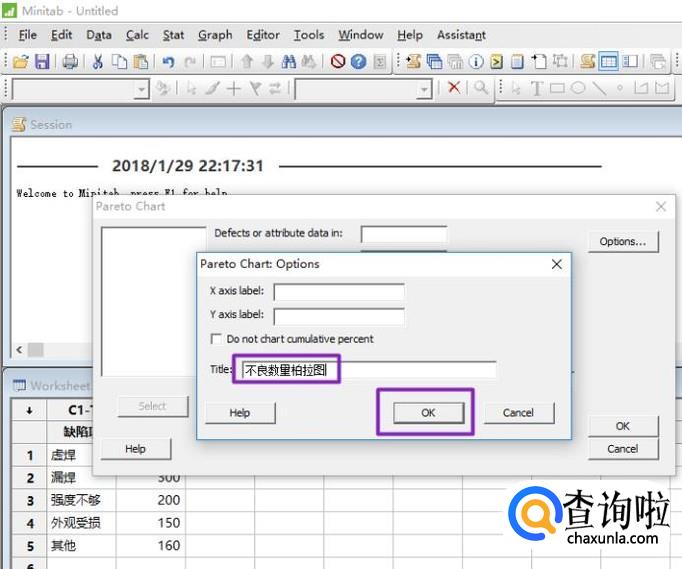The height and width of the screenshot is (569, 682).
Task: Show Info with the circled i icon
Action: 476,62
